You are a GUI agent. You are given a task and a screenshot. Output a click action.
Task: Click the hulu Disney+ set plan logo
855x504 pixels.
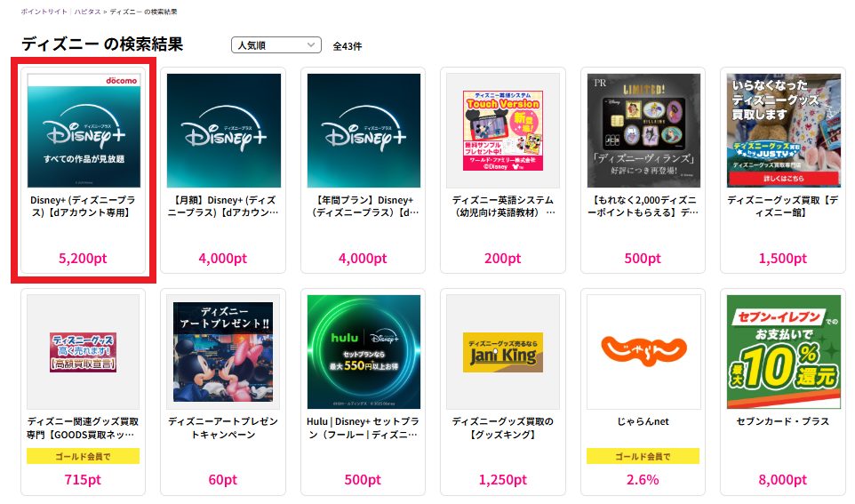pyautogui.click(x=364, y=352)
